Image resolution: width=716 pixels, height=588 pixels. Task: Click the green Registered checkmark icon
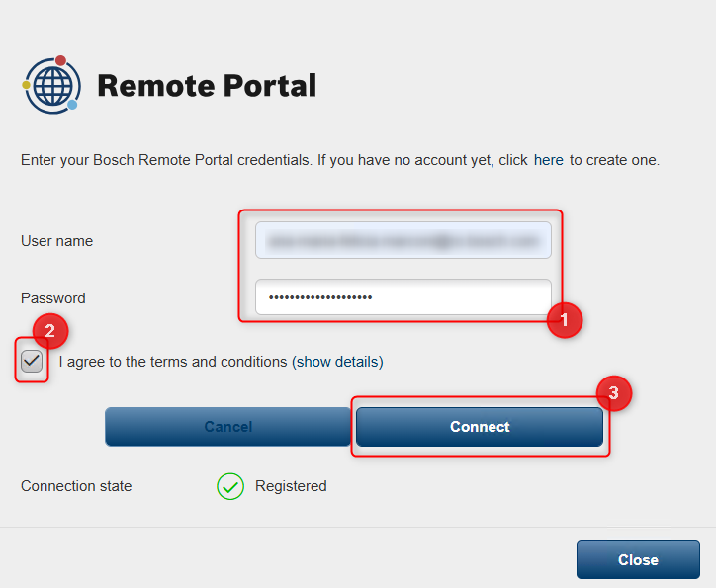tap(230, 486)
